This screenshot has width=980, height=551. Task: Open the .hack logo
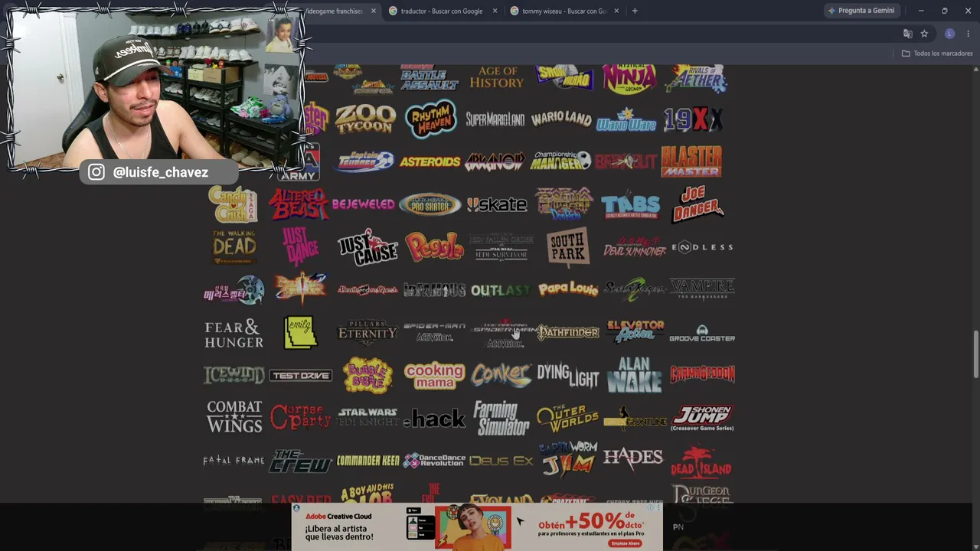434,418
